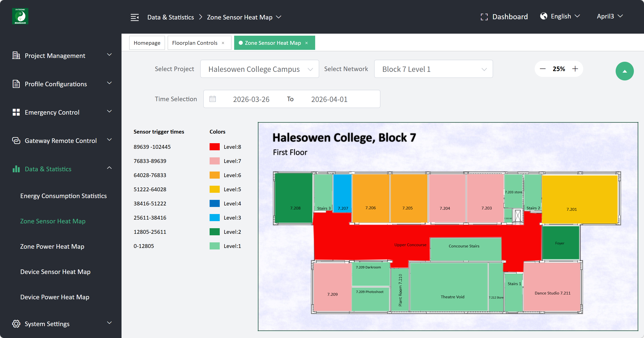Click the blue 7.207 room zone
This screenshot has height=338, width=644.
tap(342, 193)
